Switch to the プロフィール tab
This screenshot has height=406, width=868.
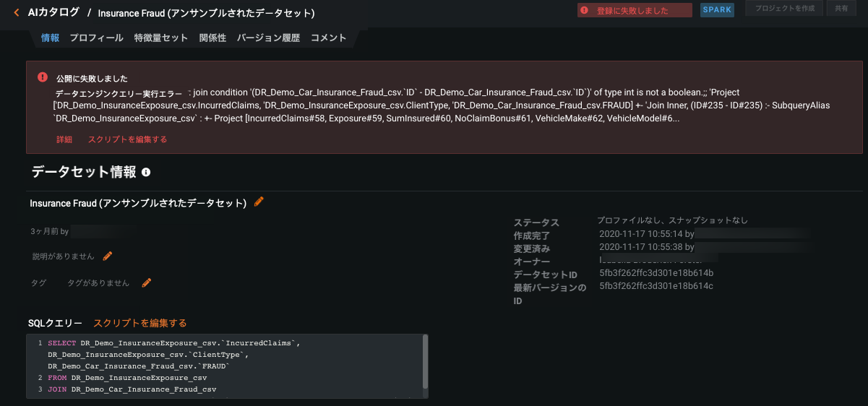(96, 38)
